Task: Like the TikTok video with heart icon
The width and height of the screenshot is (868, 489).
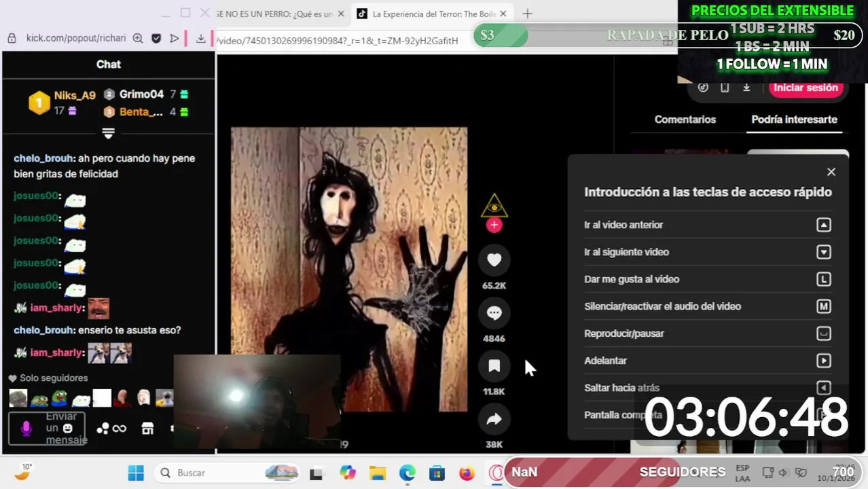Action: [x=494, y=260]
